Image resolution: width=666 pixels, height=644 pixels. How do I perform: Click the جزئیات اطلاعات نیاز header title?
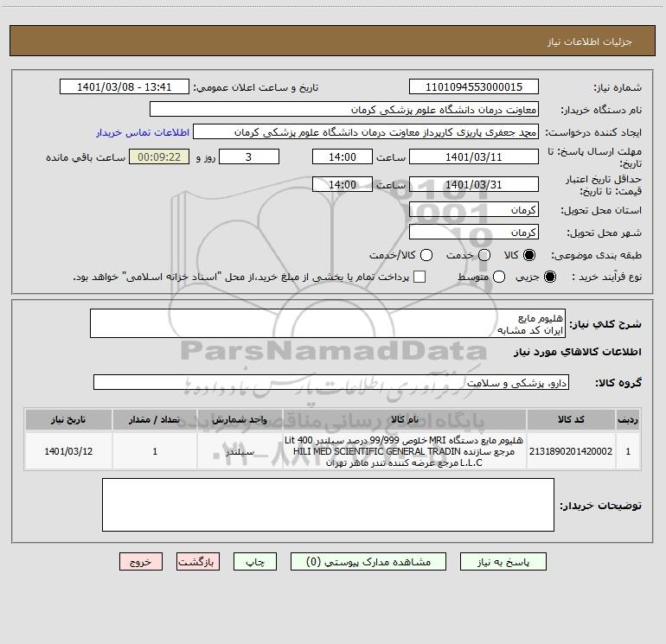(589, 41)
